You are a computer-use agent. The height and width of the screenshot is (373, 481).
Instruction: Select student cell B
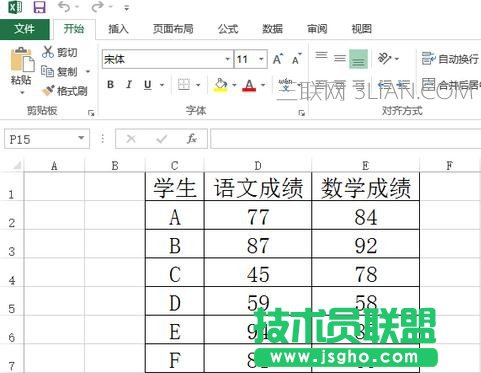(175, 244)
